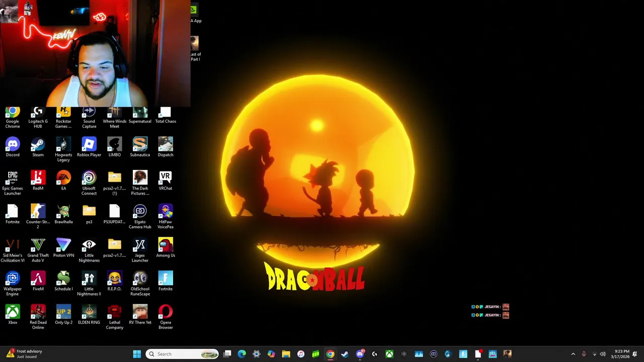
Task: Click the taskbar Search box
Action: click(x=182, y=354)
